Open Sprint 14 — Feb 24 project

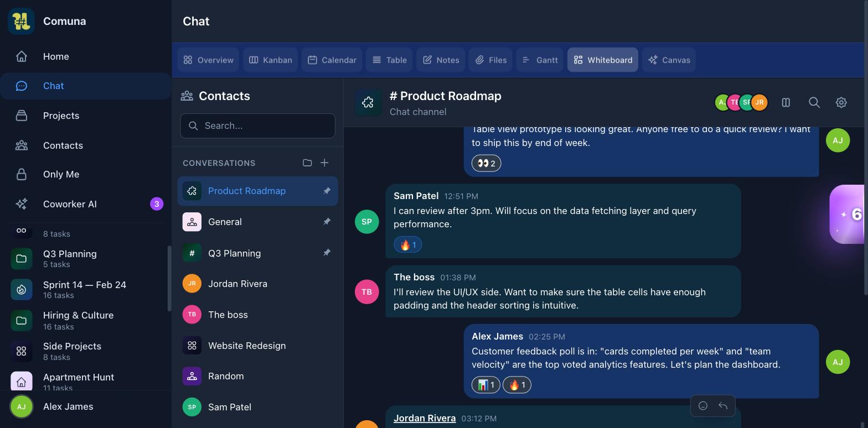point(86,289)
